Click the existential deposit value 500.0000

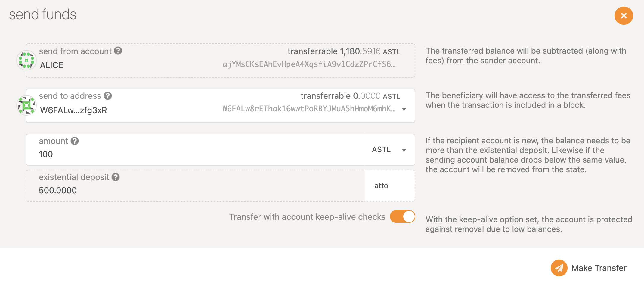(58, 190)
